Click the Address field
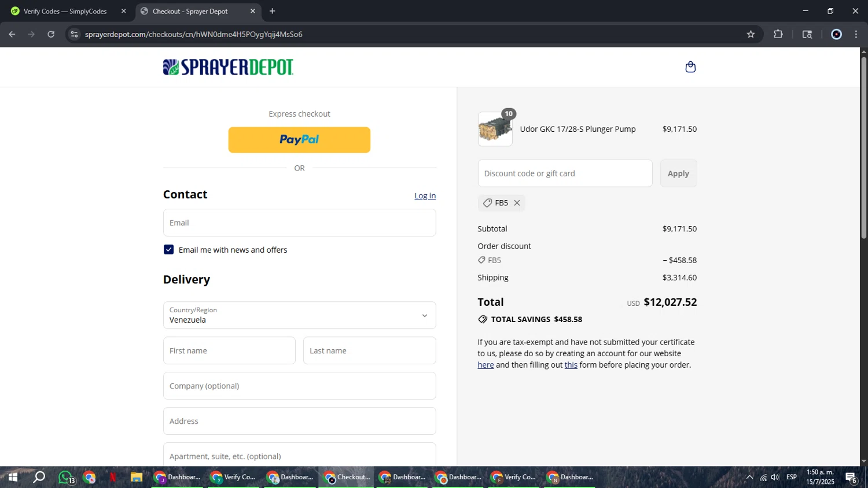 point(299,421)
